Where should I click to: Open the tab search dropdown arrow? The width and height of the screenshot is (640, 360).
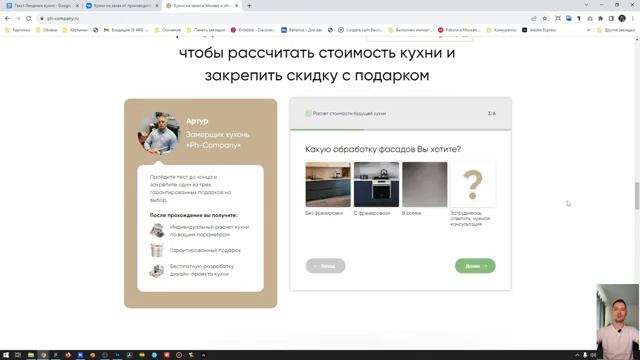coord(586,5)
